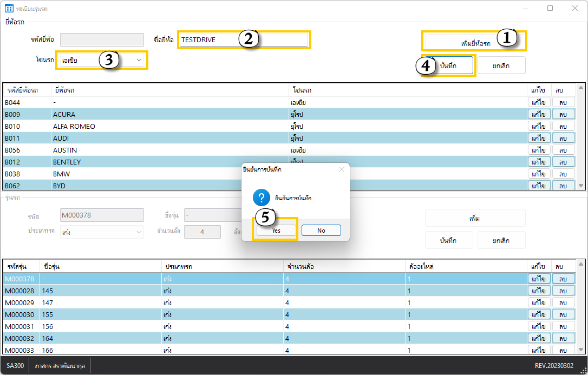Click แก้ไข for model M000028
Image resolution: width=588 pixels, height=375 pixels.
(x=539, y=291)
